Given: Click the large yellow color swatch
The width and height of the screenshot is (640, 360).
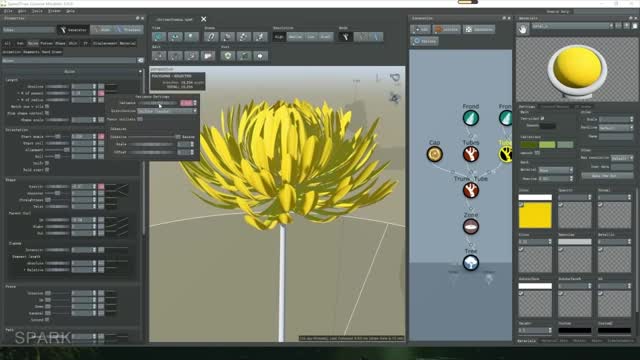Looking at the screenshot, I should (535, 215).
